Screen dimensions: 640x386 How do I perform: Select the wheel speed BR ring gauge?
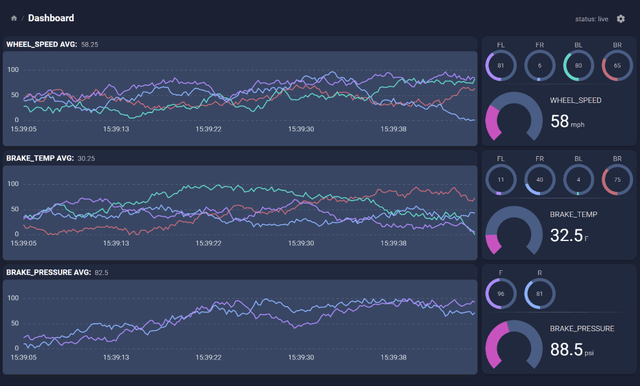(x=617, y=65)
